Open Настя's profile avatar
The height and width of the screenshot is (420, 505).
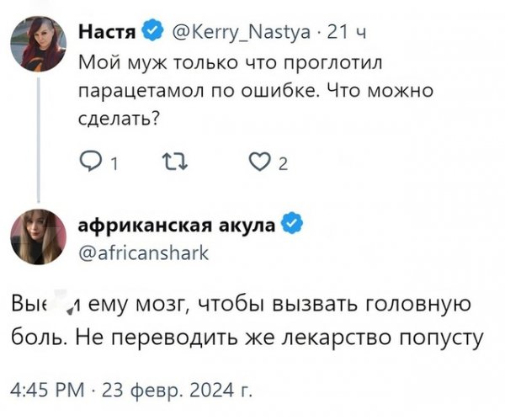(37, 45)
